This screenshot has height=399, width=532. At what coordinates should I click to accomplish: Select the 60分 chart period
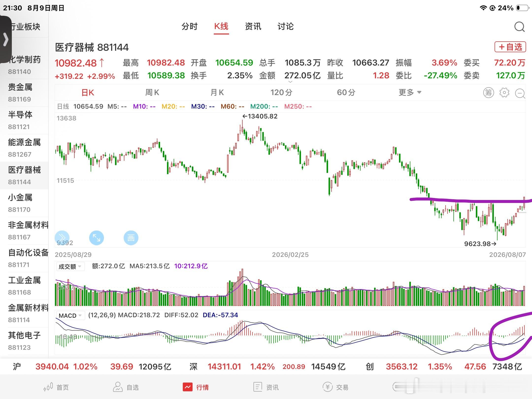[346, 93]
